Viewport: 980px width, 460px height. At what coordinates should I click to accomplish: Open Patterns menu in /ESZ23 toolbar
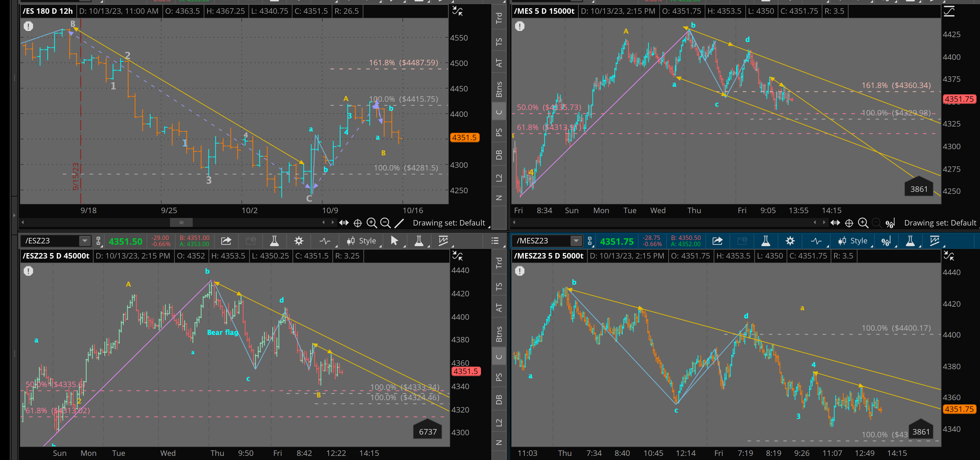tap(443, 241)
